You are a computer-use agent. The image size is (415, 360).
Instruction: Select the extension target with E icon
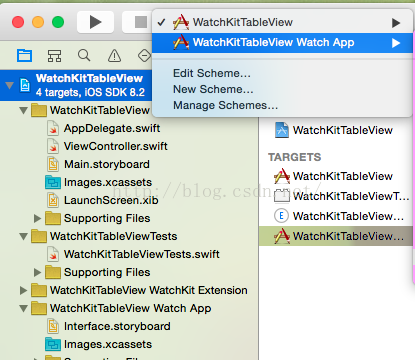[336, 216]
